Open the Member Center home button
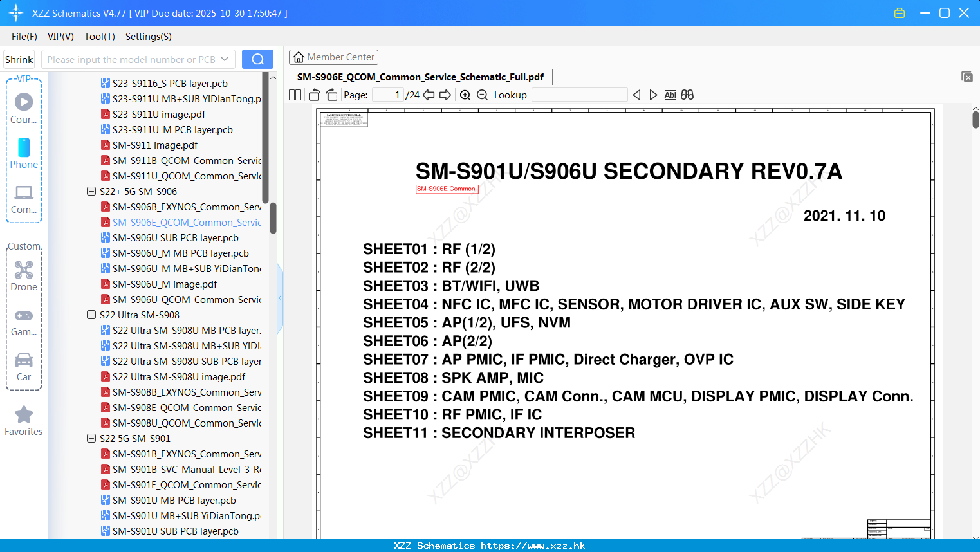 point(333,57)
